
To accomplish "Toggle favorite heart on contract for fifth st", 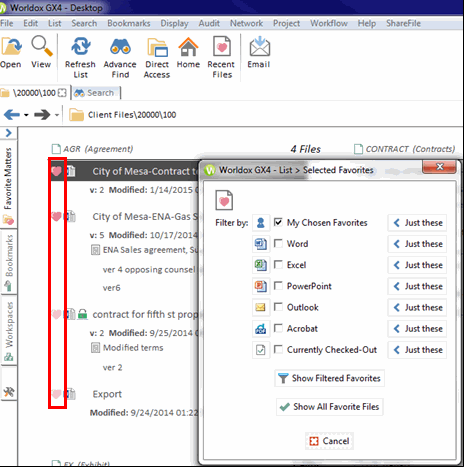I will click(56, 314).
